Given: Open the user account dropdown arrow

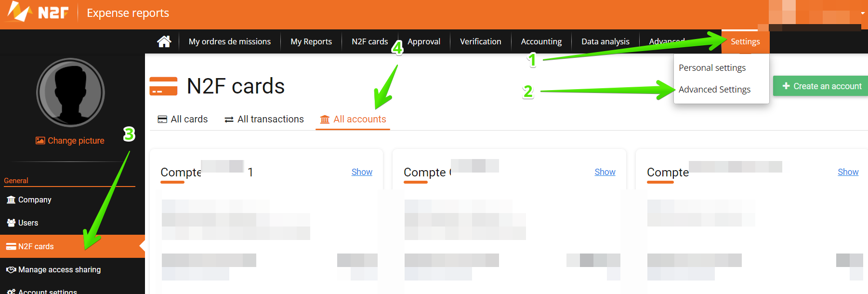Looking at the screenshot, I should click(863, 13).
